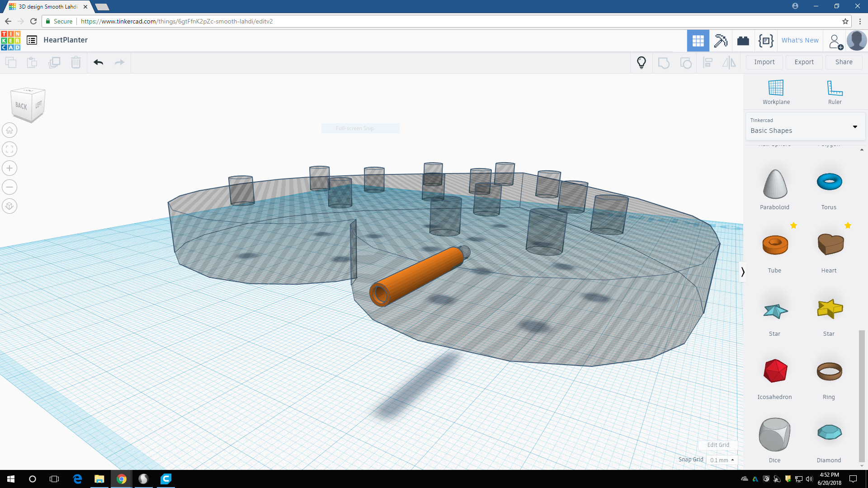This screenshot has height=488, width=868.
Task: Zoom in with the plus button
Action: coord(9,168)
